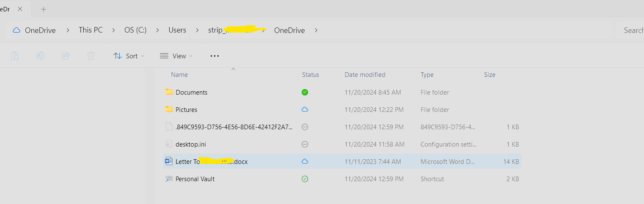
Task: Select the Personal Vault name
Action: pyautogui.click(x=195, y=179)
